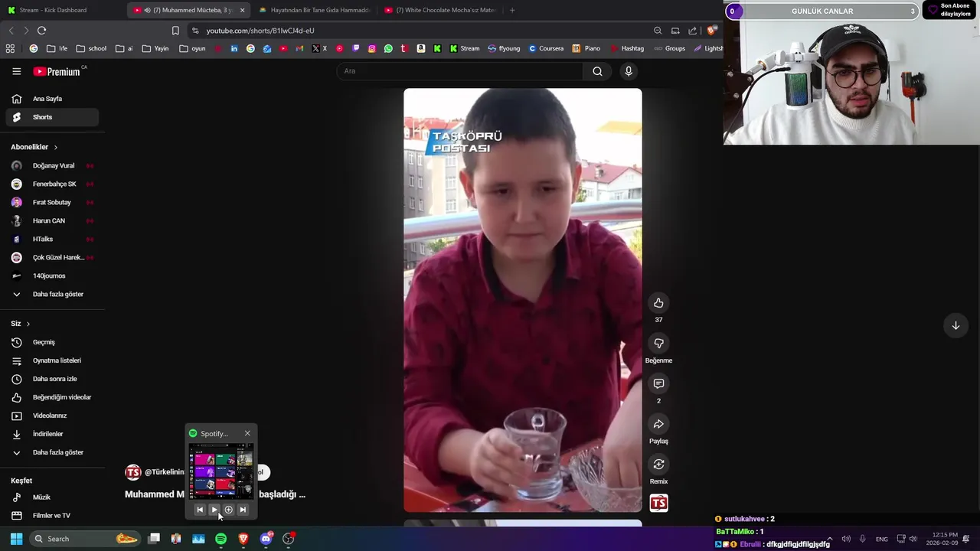This screenshot has width=980, height=551.
Task: Open Geçmiş history page
Action: 52,342
